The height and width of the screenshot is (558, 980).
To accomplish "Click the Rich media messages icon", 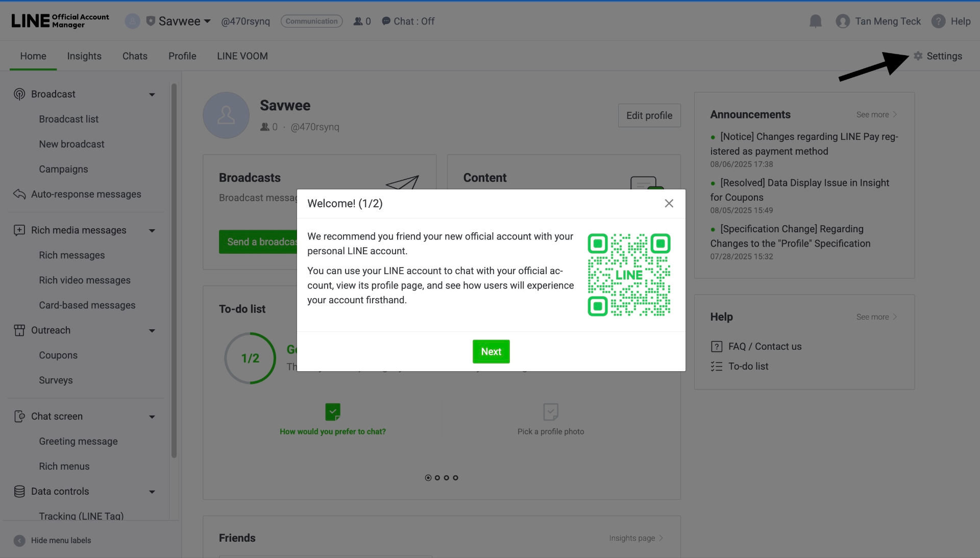I will coord(19,230).
